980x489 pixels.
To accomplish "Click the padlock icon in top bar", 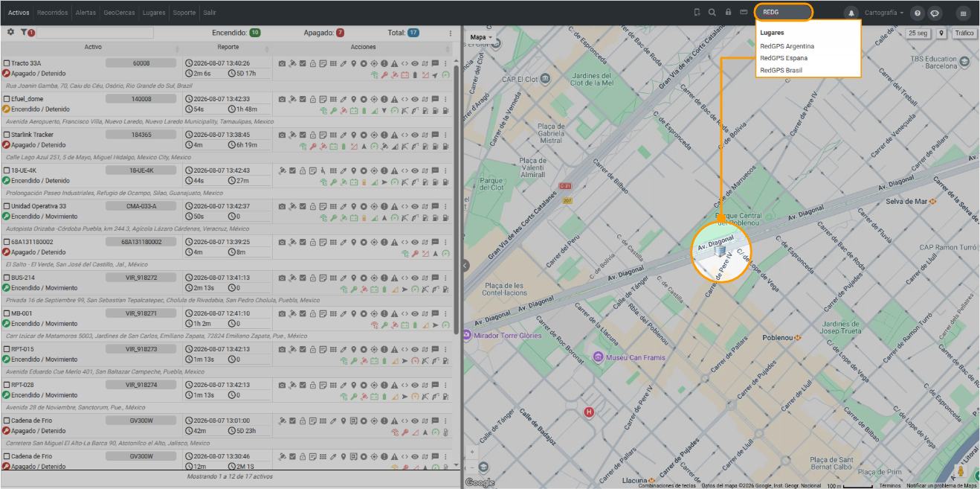I will (x=728, y=13).
